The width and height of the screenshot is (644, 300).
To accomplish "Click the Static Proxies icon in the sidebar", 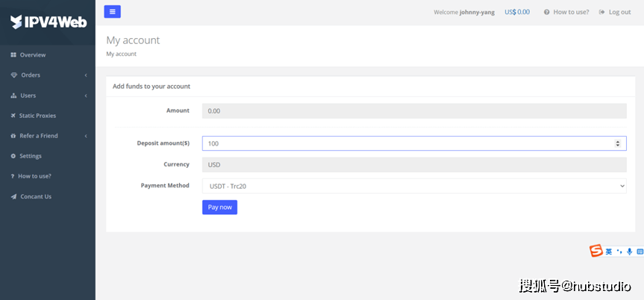I will click(13, 116).
